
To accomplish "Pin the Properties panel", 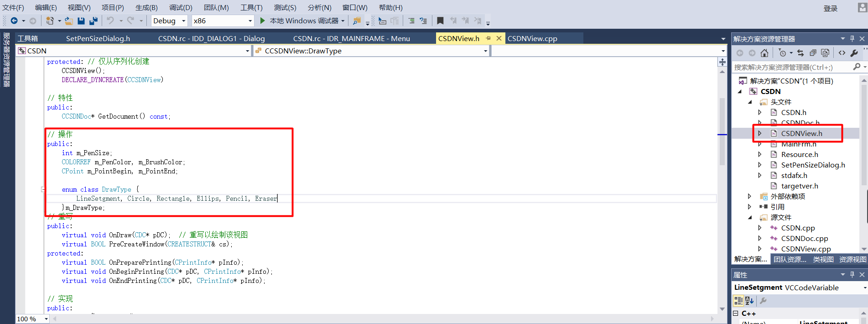I will click(x=852, y=275).
